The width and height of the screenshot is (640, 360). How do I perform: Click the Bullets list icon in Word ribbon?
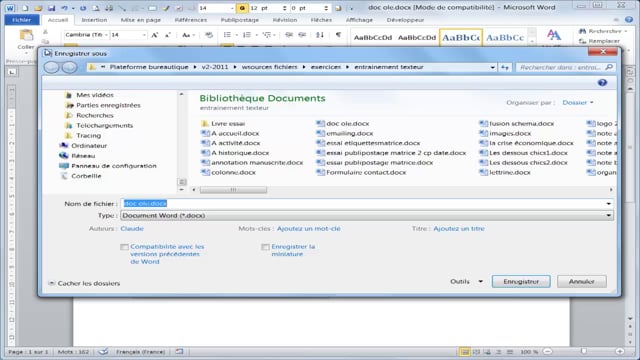(227, 35)
